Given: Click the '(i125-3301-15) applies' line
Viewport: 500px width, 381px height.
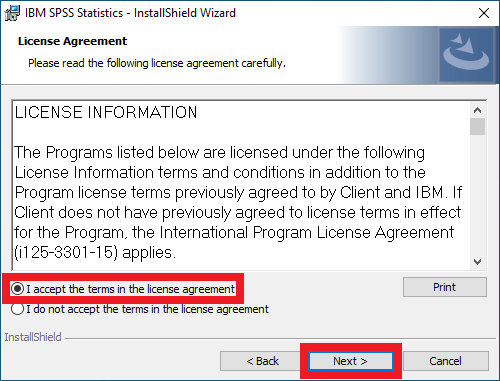Looking at the screenshot, I should point(95,253).
